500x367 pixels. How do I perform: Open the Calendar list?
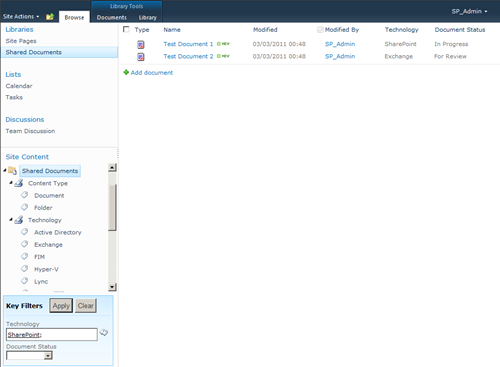pyautogui.click(x=19, y=86)
